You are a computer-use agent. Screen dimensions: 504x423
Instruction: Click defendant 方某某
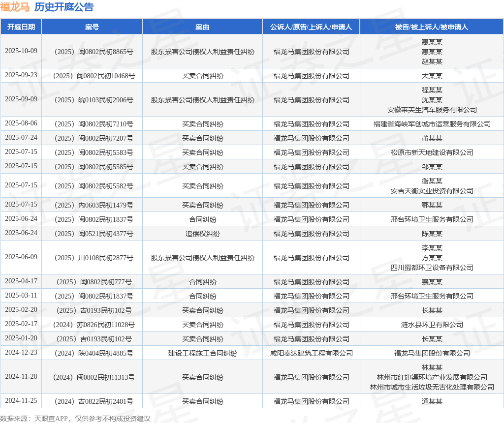[x=432, y=258]
